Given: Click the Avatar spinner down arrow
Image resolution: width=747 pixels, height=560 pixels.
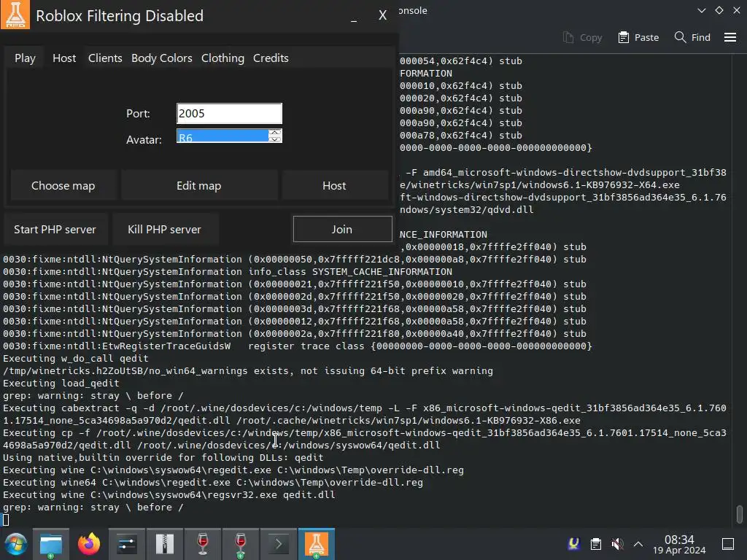Looking at the screenshot, I should click(275, 139).
